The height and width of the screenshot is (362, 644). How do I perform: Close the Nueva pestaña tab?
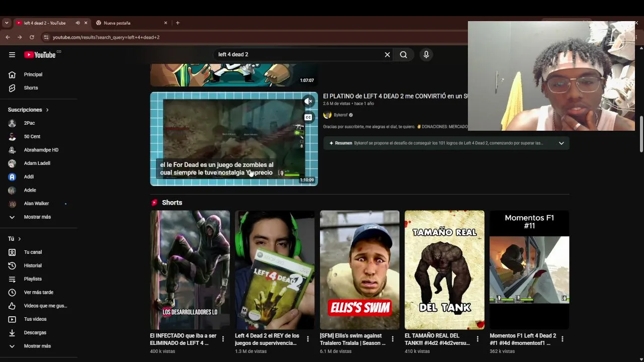(166, 23)
